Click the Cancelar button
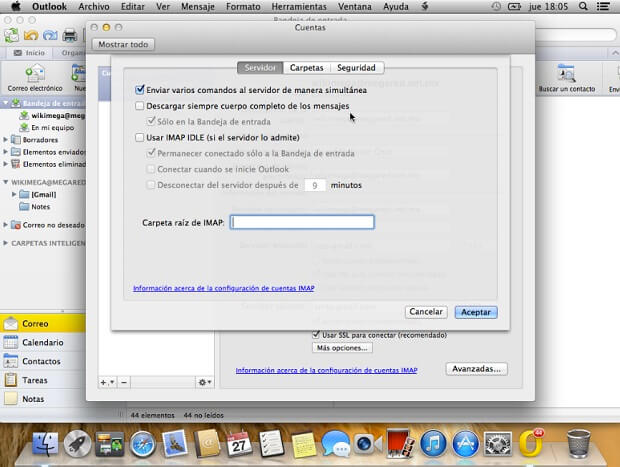The width and height of the screenshot is (620, 467). (x=426, y=312)
